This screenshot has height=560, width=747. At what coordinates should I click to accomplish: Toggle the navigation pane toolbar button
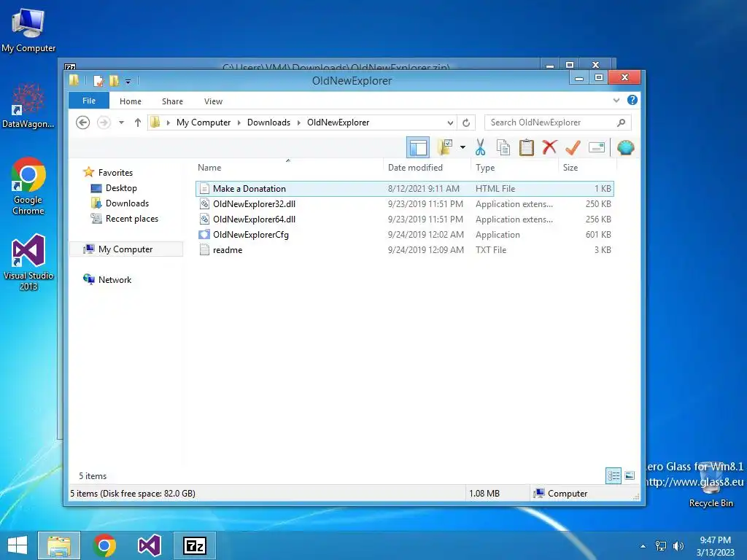pyautogui.click(x=418, y=147)
